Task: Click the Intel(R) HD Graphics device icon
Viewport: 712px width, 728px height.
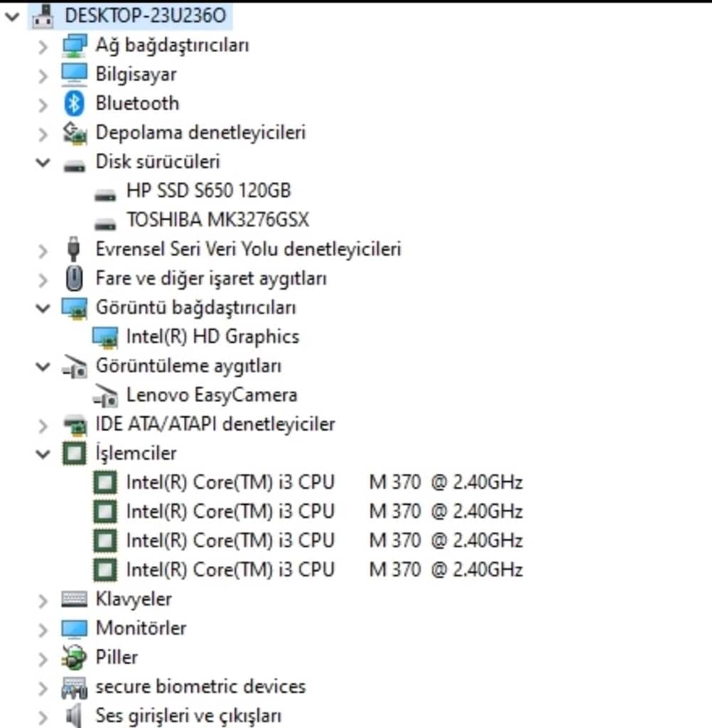Action: point(105,338)
